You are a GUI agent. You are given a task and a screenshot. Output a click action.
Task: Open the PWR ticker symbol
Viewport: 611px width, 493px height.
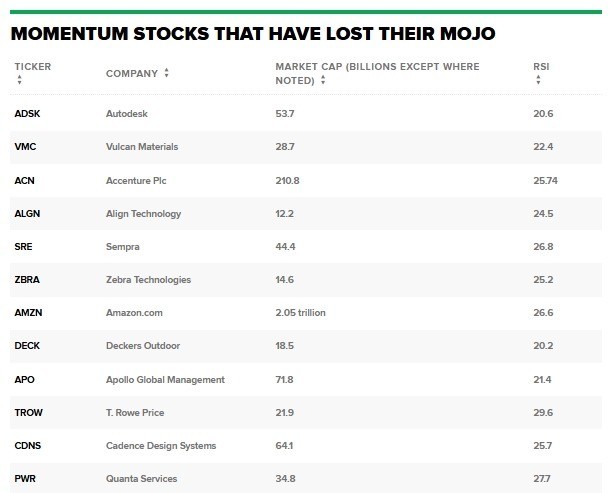pyautogui.click(x=25, y=479)
